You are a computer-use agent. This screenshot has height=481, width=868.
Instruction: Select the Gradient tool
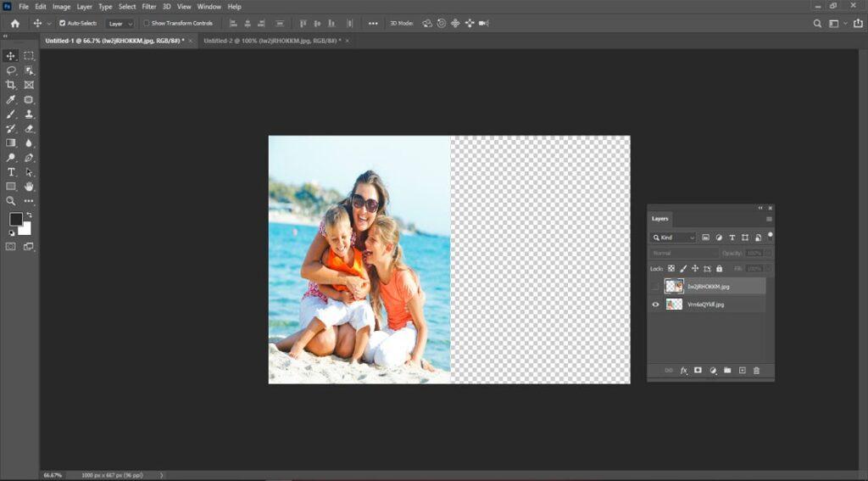point(10,143)
